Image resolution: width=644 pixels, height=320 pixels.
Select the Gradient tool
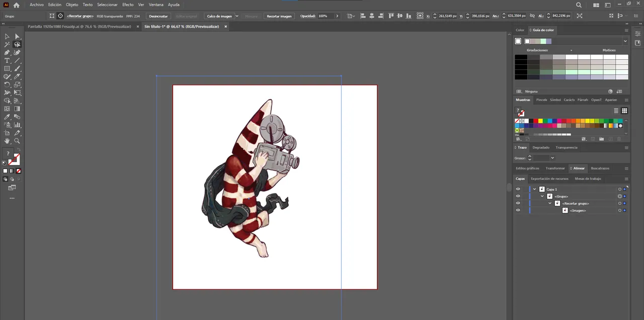pos(17,109)
